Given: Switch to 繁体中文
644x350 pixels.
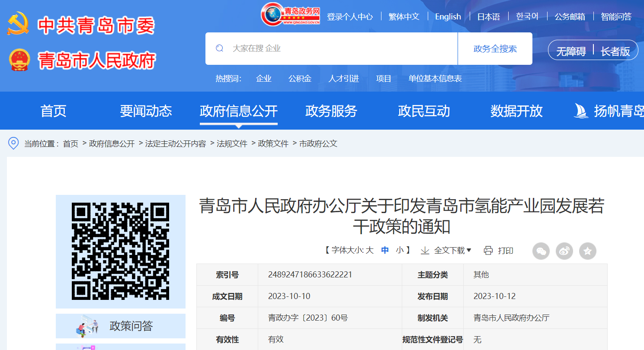Looking at the screenshot, I should click(x=404, y=16).
